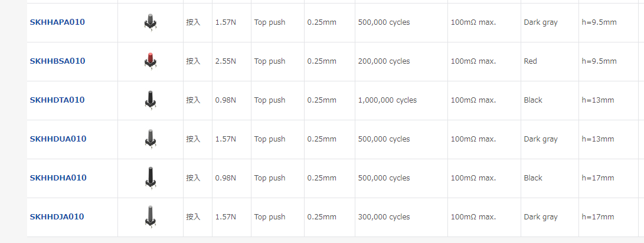The image size is (644, 243).
Task: Click the SKHHDUA010 switch thumbnail
Action: (x=150, y=139)
